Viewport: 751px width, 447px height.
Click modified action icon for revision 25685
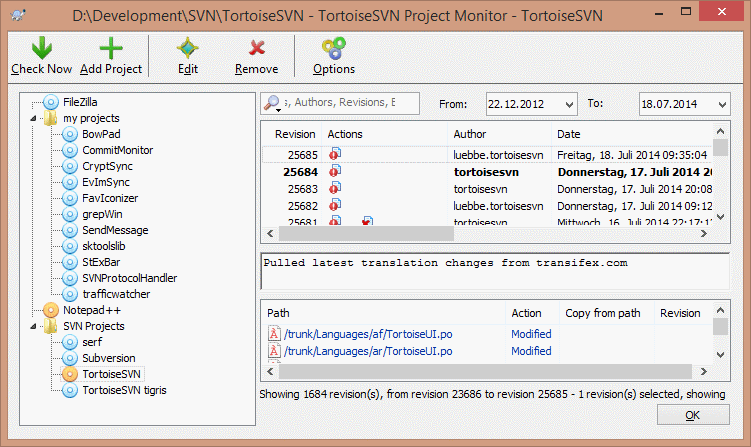coord(335,154)
